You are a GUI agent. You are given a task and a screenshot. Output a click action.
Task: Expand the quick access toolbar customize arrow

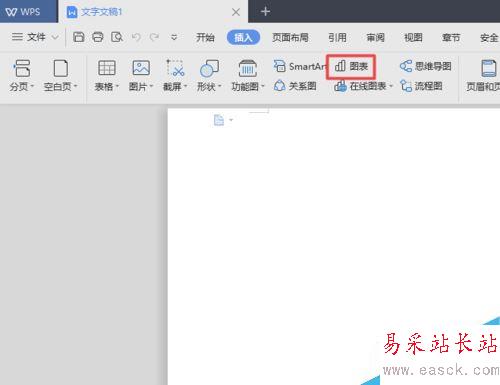point(174,37)
